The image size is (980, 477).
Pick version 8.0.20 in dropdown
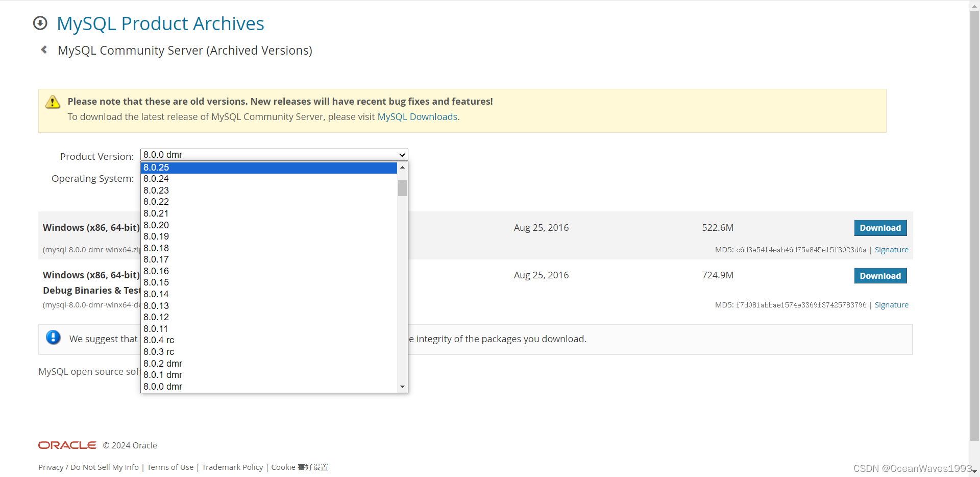(x=269, y=225)
